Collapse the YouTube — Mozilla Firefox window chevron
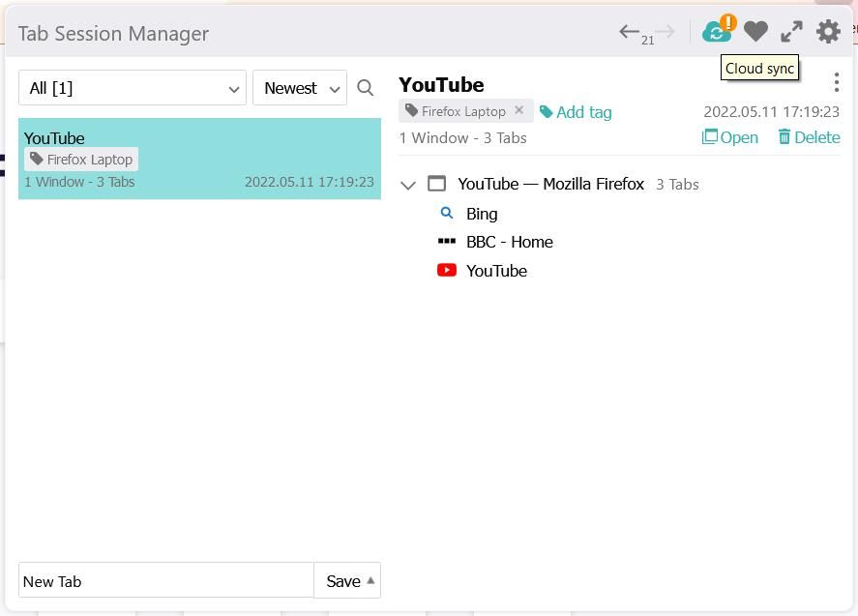 [407, 184]
